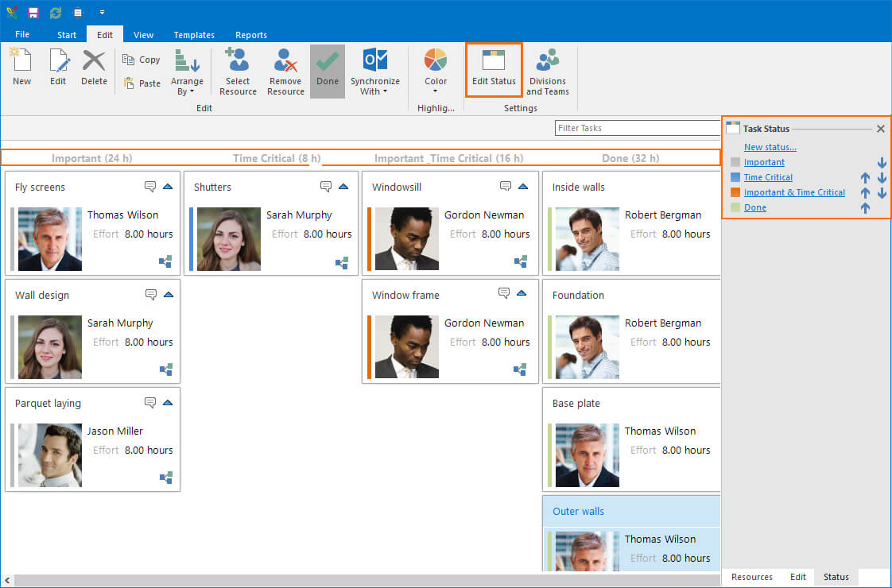Move Time Critical status down

click(882, 177)
